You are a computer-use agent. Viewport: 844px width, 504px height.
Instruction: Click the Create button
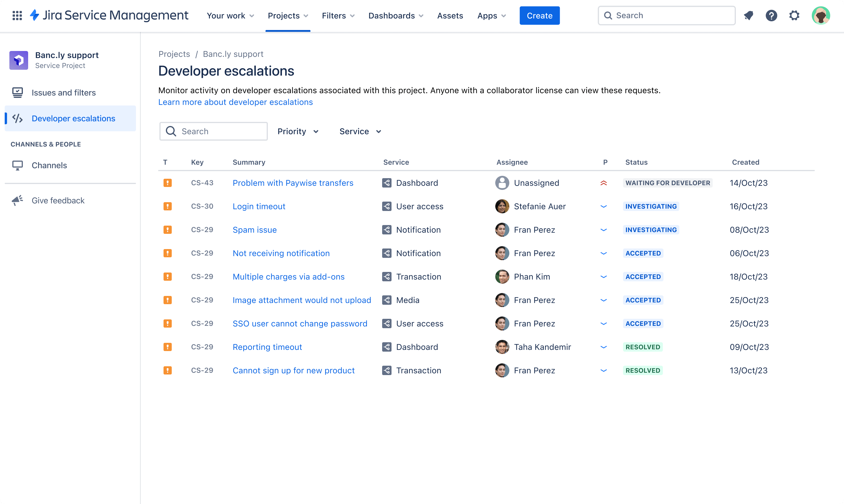pyautogui.click(x=539, y=16)
